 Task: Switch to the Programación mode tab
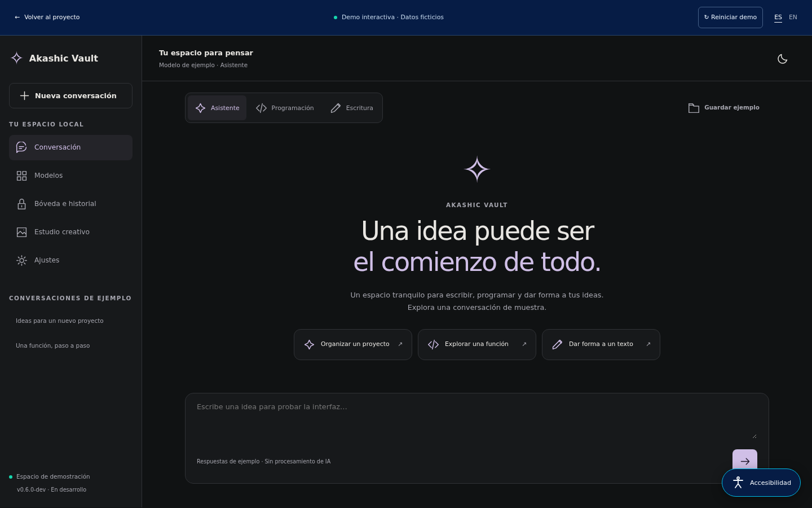[x=285, y=108]
